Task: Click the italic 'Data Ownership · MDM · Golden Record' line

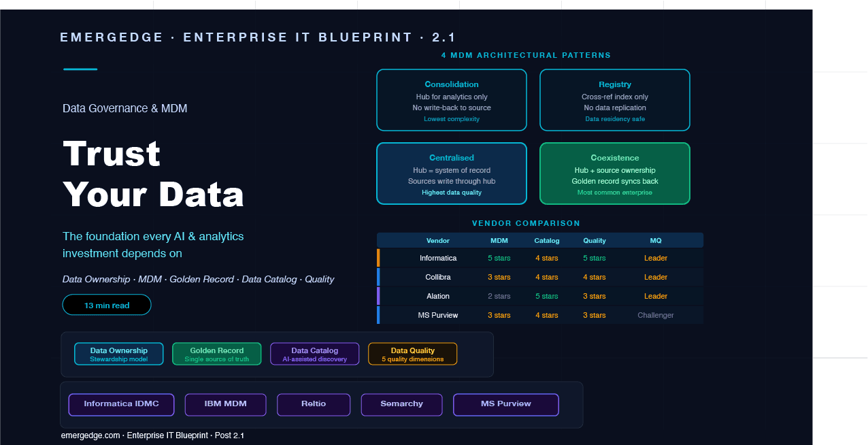Action: (x=198, y=280)
